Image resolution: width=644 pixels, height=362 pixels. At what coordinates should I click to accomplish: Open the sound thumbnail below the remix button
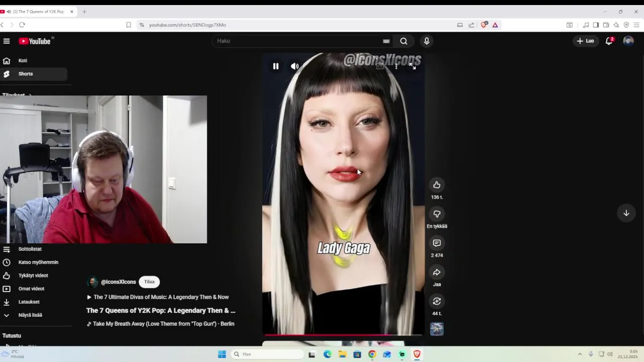tap(437, 329)
